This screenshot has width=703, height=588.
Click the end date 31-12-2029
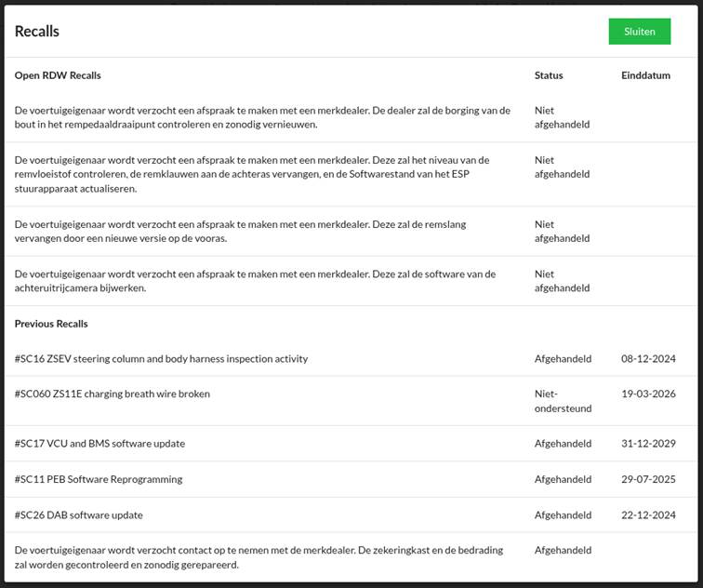coord(648,444)
